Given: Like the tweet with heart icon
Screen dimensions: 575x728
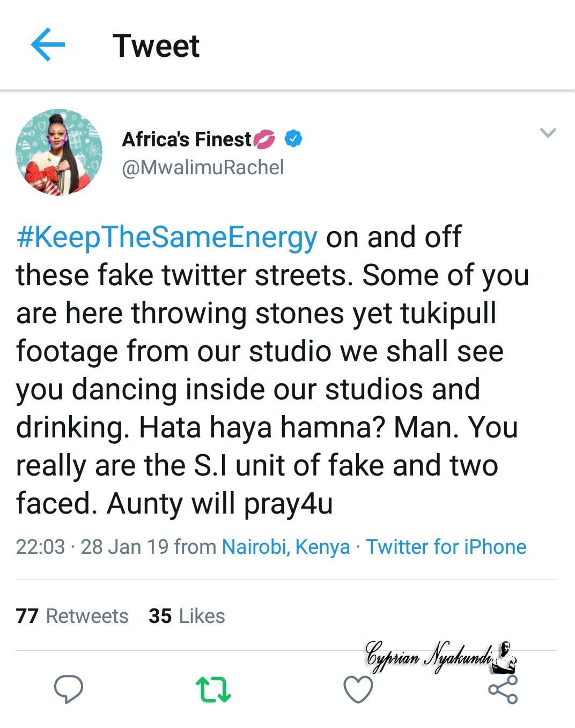Looking at the screenshot, I should [x=358, y=689].
